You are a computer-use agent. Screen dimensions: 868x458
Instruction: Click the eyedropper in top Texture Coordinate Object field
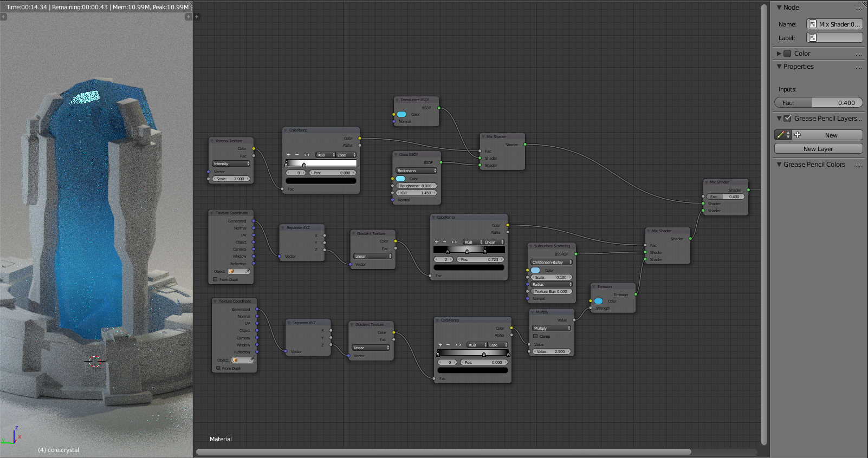[x=247, y=271]
